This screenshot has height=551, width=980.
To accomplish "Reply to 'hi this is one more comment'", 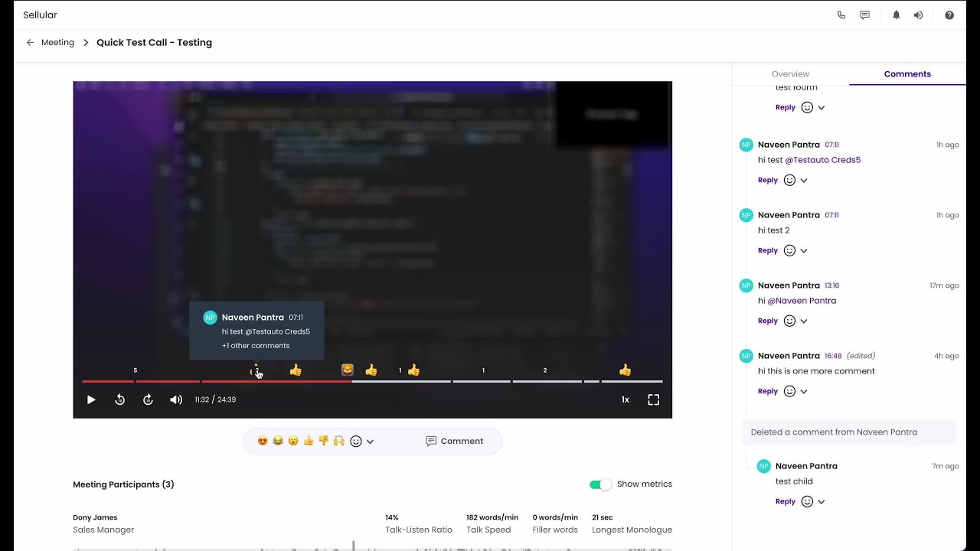I will click(768, 392).
